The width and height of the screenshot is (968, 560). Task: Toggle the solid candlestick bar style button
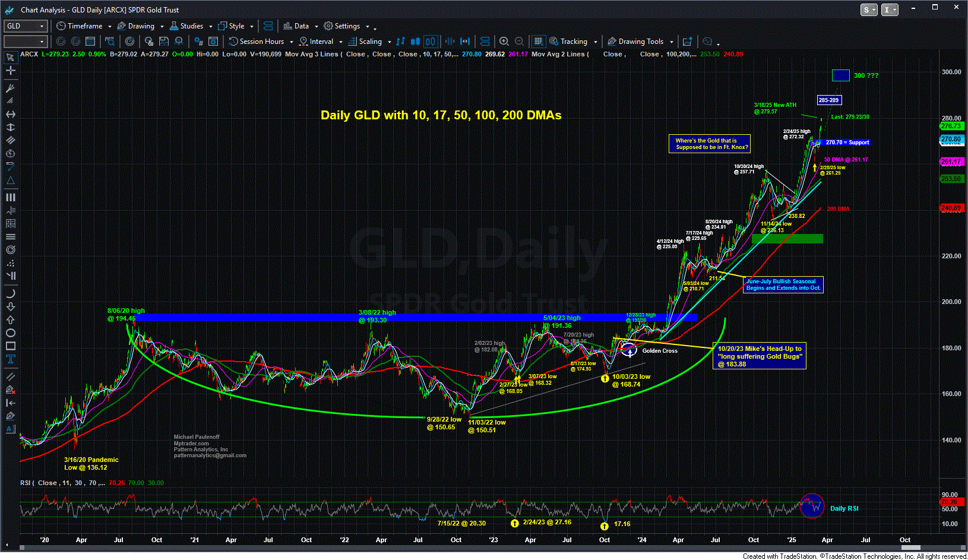point(415,42)
